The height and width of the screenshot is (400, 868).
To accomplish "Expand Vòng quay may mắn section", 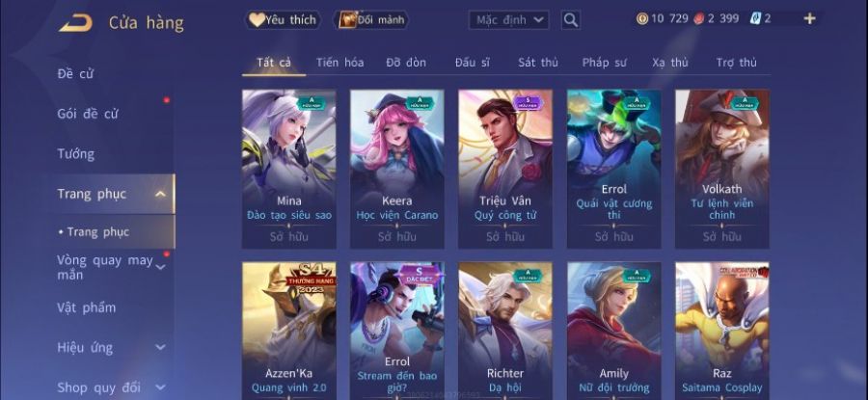I will (x=160, y=267).
